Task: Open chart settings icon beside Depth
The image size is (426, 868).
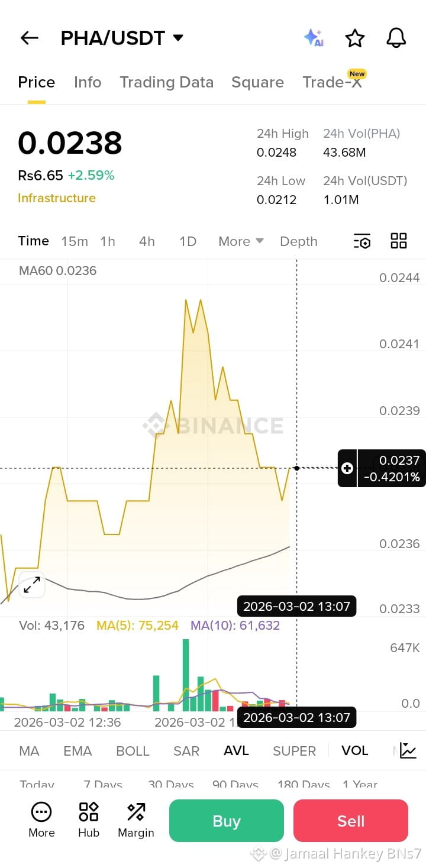Action: coord(362,241)
